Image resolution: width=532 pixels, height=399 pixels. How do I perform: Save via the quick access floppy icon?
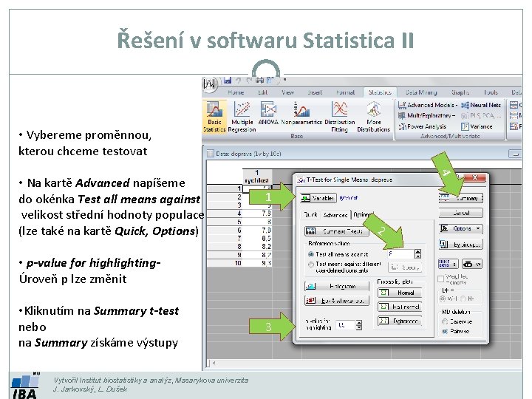click(228, 81)
